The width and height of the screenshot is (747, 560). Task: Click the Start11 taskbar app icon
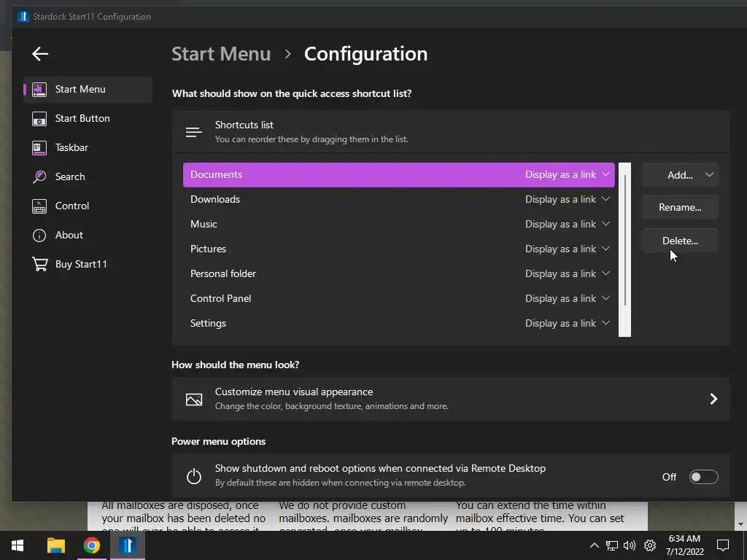coord(127,545)
